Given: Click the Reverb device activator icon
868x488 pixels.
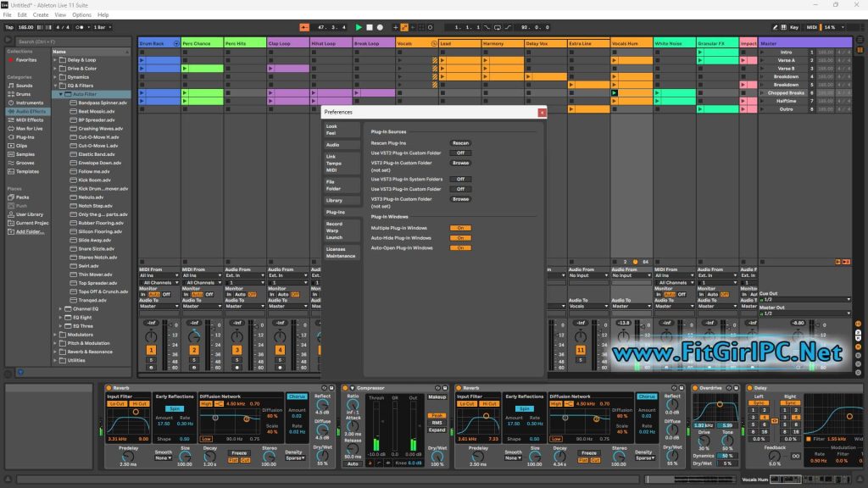Looking at the screenshot, I should (x=108, y=388).
